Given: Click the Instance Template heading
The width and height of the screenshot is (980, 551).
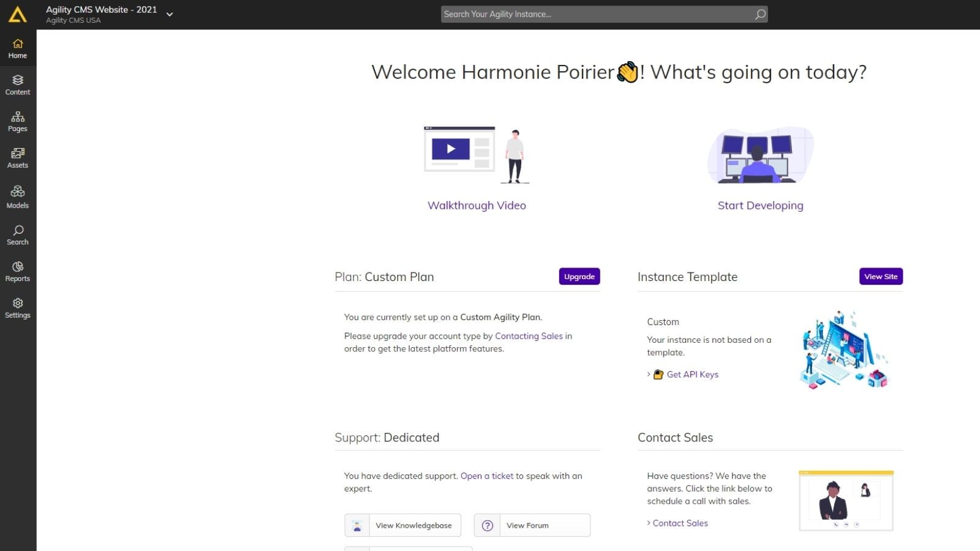Looking at the screenshot, I should [687, 277].
